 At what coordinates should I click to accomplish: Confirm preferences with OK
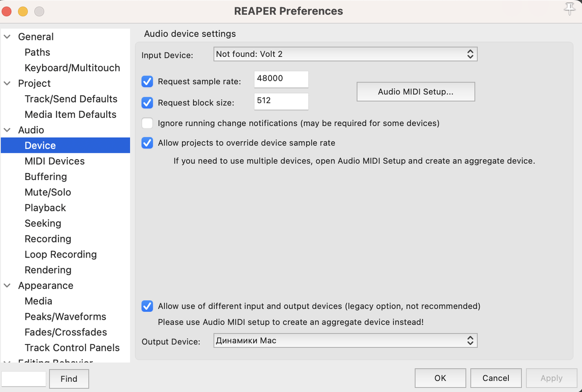tap(440, 378)
